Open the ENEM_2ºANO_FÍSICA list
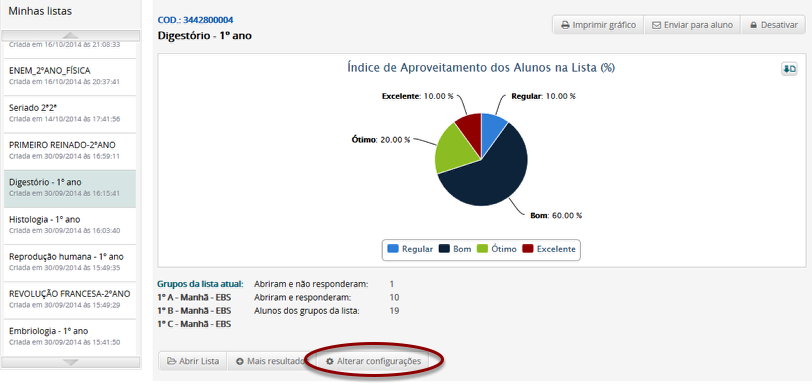 coord(70,77)
